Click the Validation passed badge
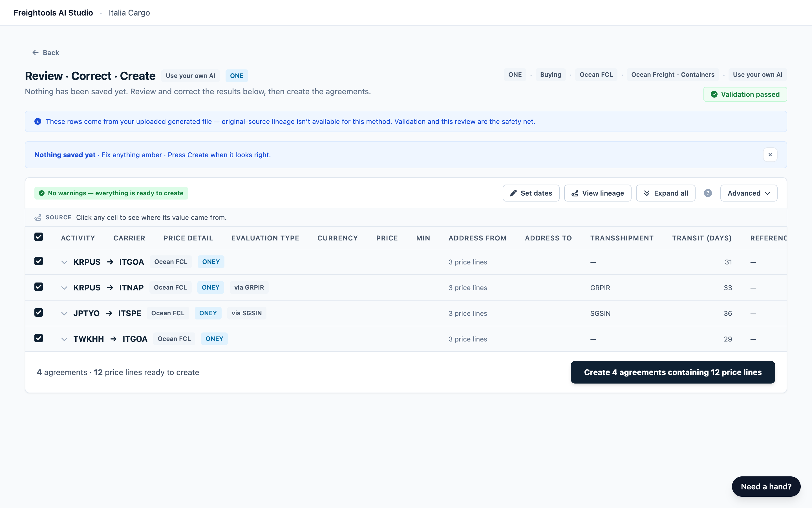Viewport: 812px width, 508px height. point(745,95)
